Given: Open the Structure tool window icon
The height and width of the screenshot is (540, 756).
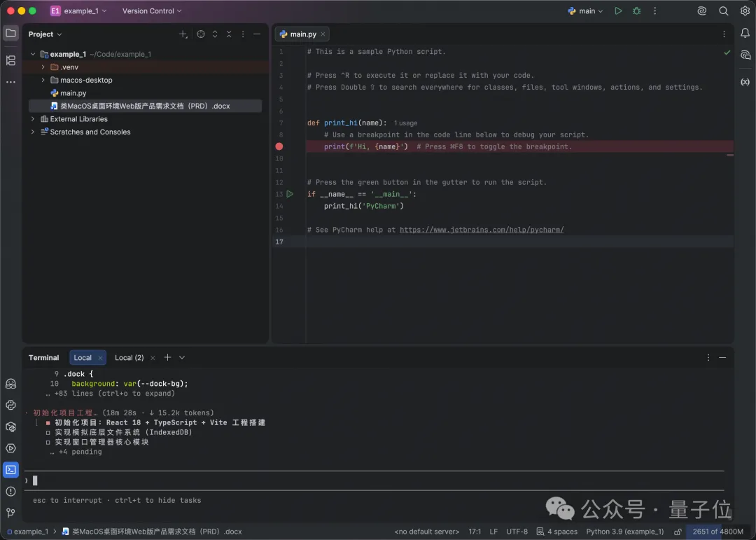Looking at the screenshot, I should tap(10, 60).
